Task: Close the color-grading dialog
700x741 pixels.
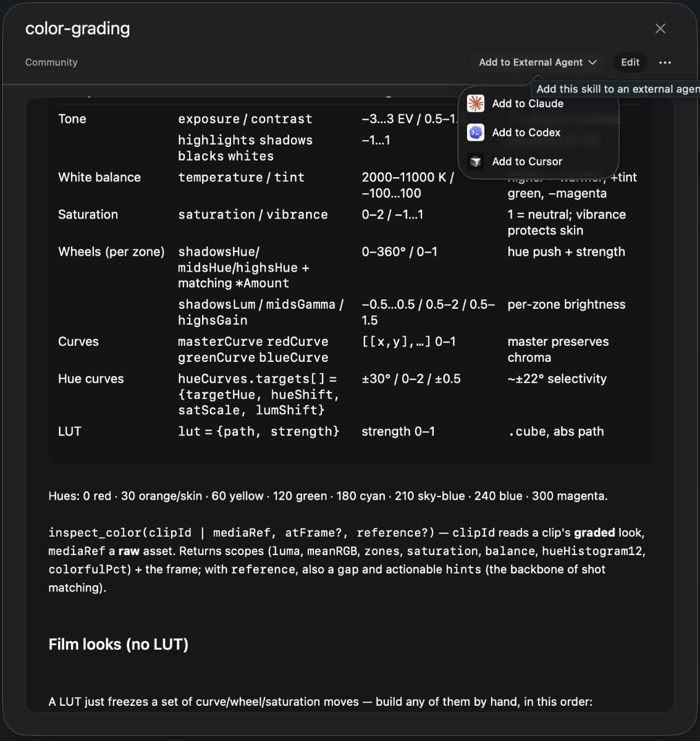Action: 660,28
